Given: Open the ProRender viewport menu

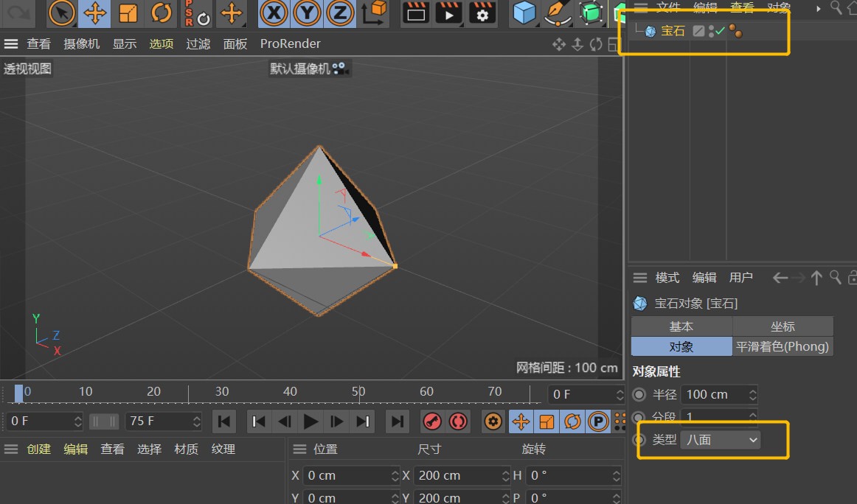Looking at the screenshot, I should (x=291, y=43).
